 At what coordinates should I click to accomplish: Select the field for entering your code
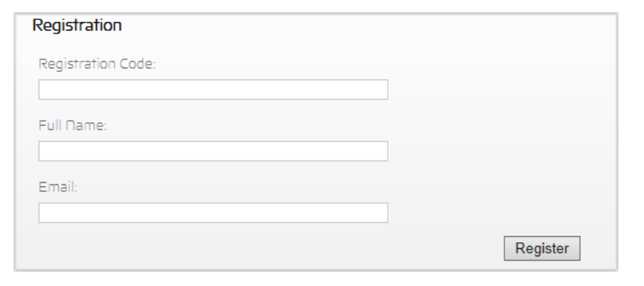tap(213, 90)
